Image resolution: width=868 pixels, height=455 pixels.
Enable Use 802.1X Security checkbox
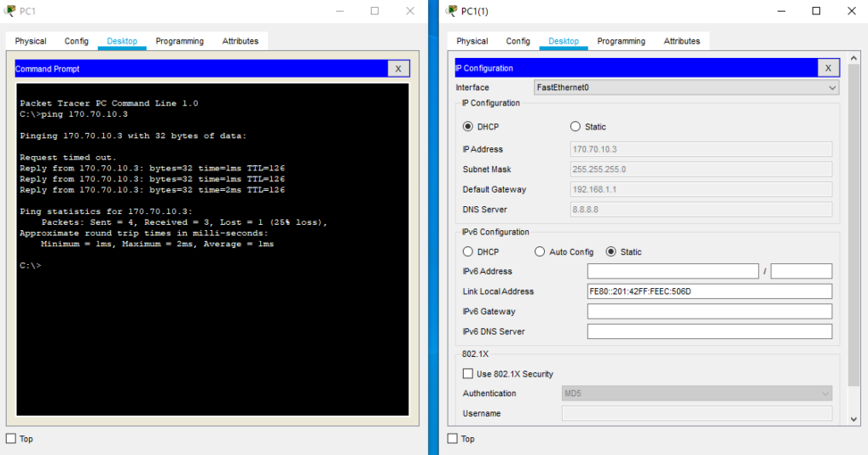[x=468, y=374]
